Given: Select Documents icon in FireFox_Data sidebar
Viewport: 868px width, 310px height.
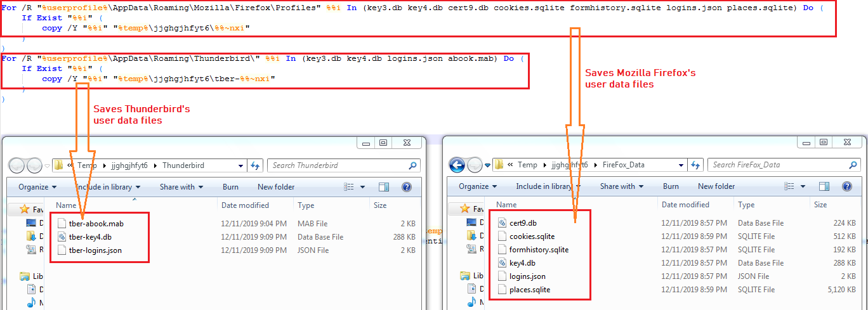Looking at the screenshot, I should tap(471, 290).
